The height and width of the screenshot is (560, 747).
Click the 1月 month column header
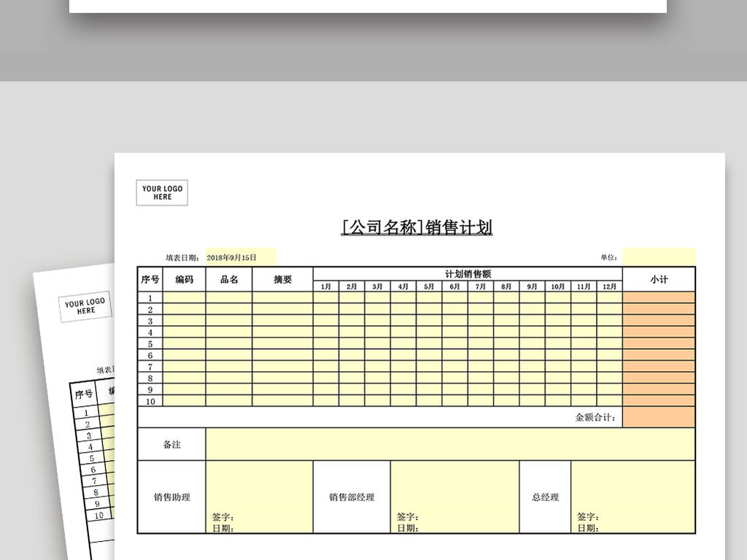325,287
